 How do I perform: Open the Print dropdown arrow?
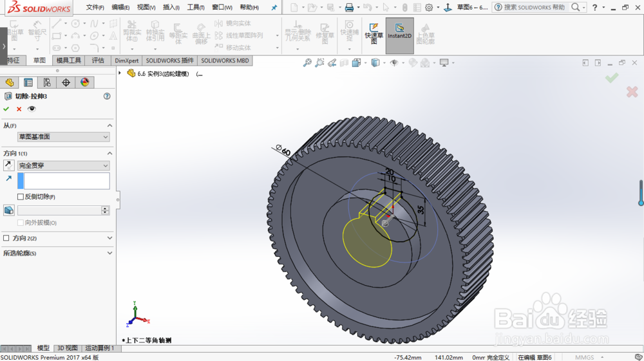(x=358, y=7)
